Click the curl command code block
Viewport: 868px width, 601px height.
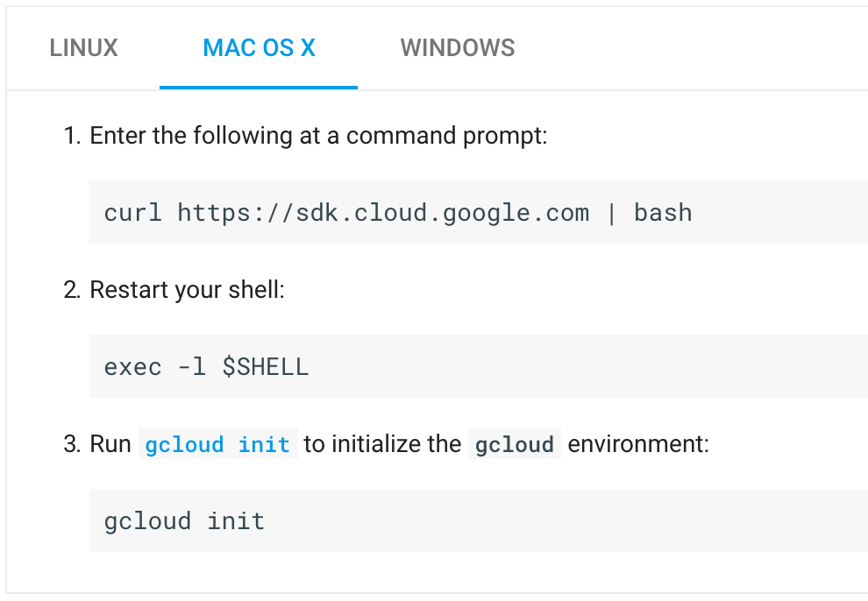478,212
